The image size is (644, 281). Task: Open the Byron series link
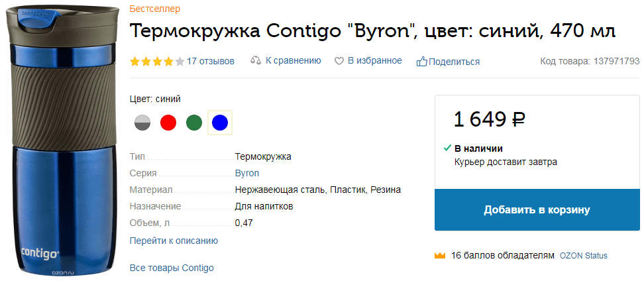[x=247, y=173]
